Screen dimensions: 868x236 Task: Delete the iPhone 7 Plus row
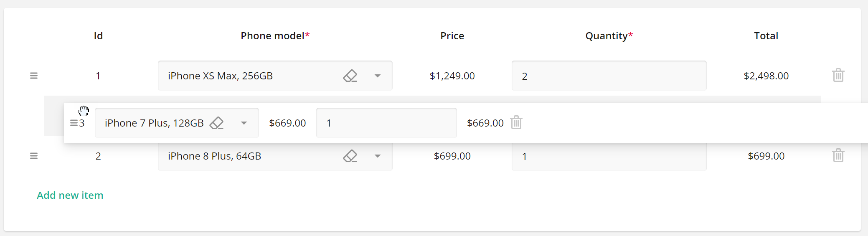tap(516, 122)
